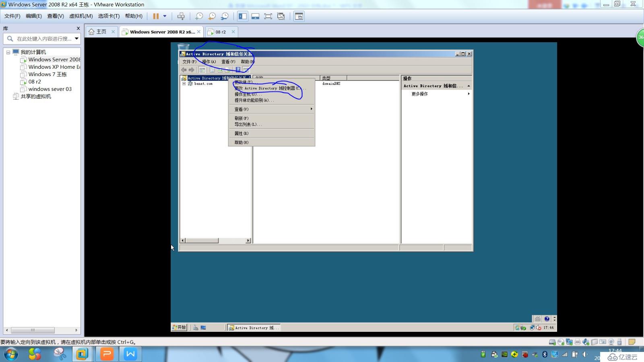Choose 属性(R) from the context menu
The width and height of the screenshot is (644, 362).
[271, 133]
